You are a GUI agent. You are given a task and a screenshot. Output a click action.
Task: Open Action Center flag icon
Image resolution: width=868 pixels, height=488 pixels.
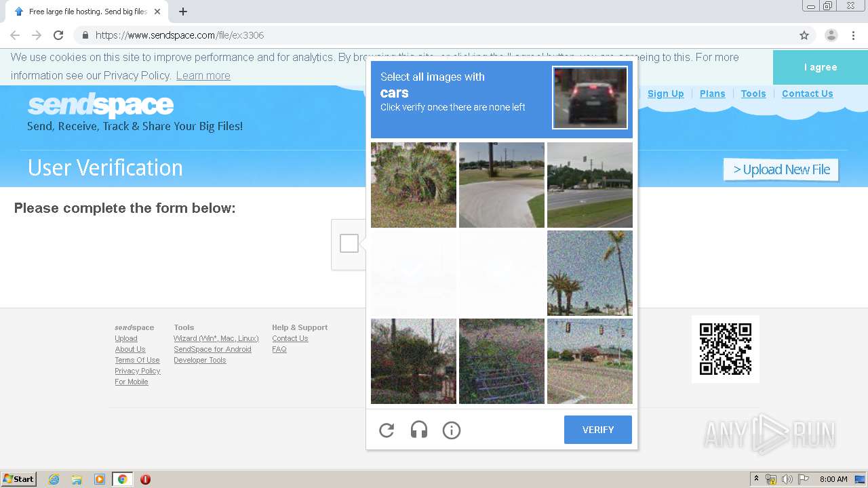click(x=804, y=479)
